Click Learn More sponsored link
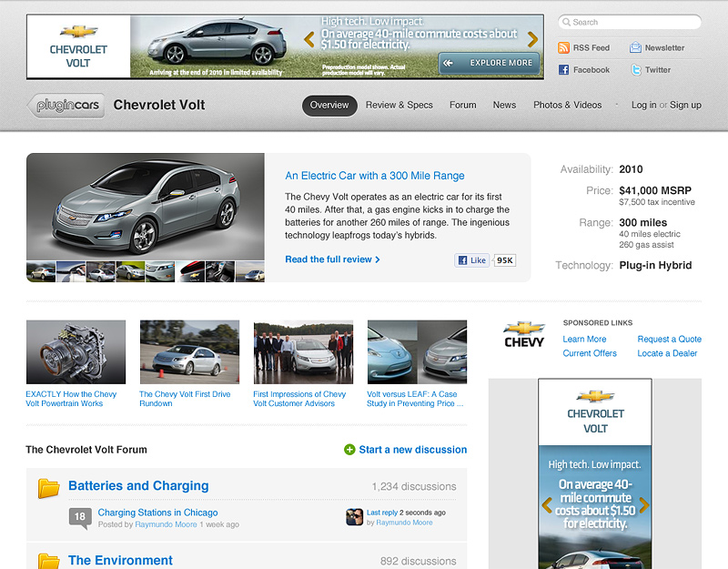Screen dimensions: 728x569 584,339
